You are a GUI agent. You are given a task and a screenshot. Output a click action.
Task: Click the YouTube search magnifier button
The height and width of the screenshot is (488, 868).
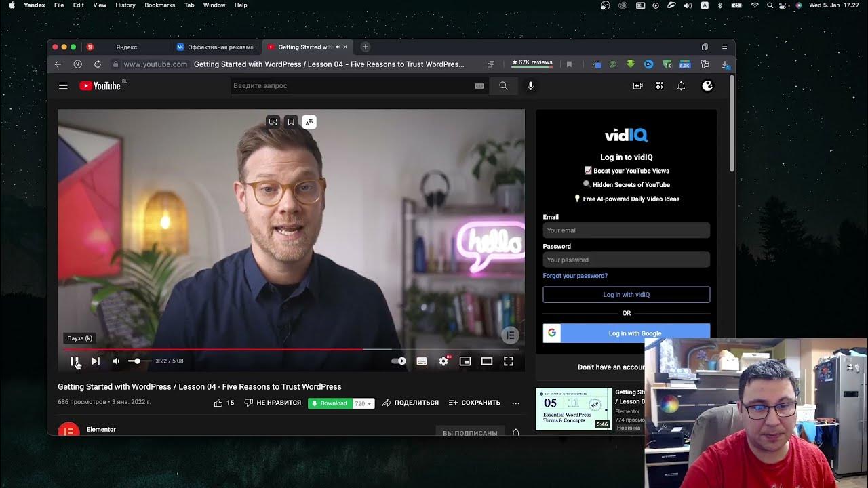(x=503, y=86)
